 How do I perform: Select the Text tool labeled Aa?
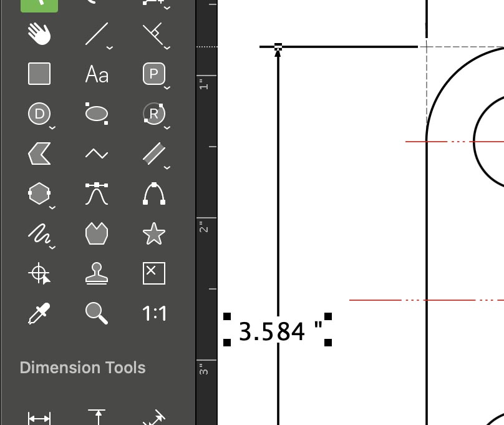97,75
